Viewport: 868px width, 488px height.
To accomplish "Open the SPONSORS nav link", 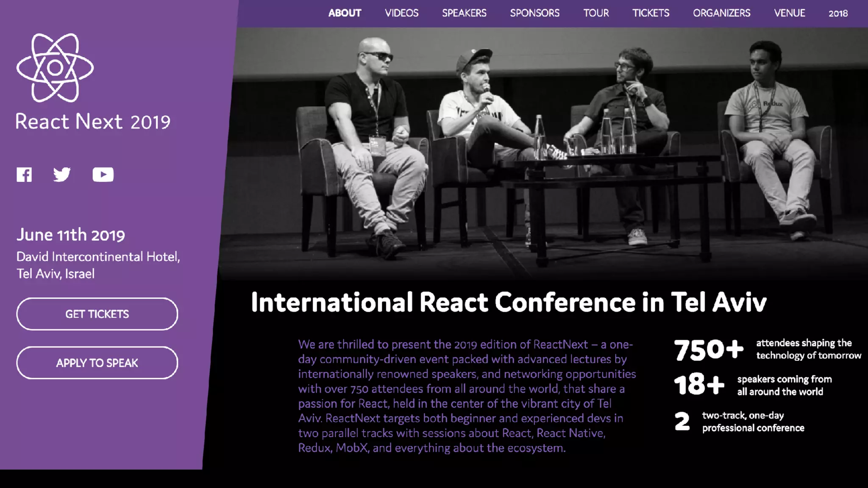I will click(534, 13).
